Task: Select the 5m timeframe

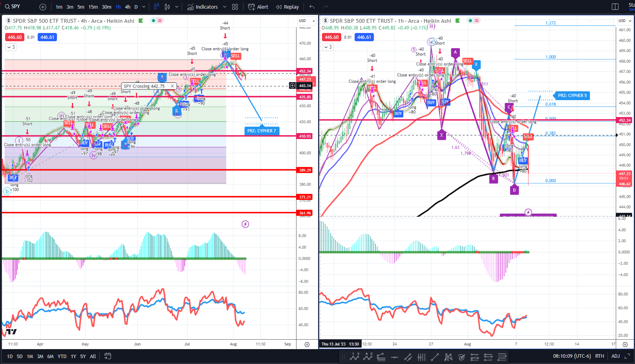Action: 81,7
